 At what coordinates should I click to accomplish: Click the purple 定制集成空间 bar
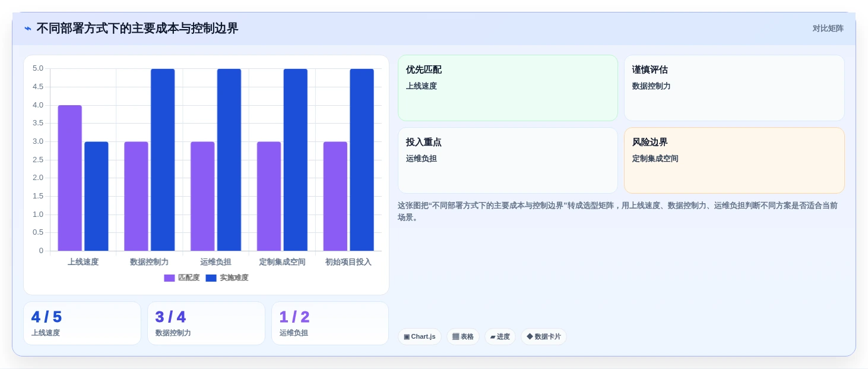pyautogui.click(x=269, y=196)
